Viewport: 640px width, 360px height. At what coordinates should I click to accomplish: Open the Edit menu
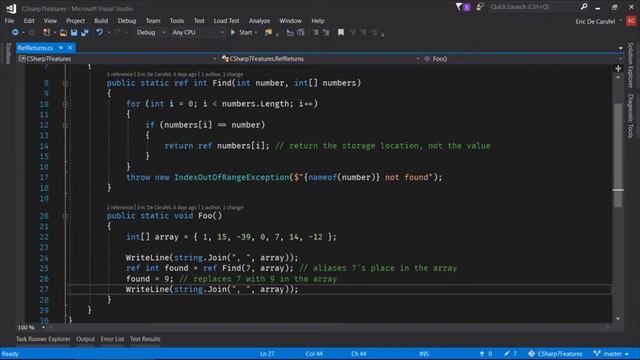click(x=29, y=21)
